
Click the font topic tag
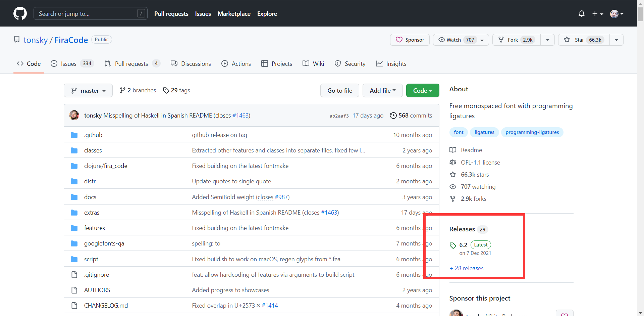(459, 132)
